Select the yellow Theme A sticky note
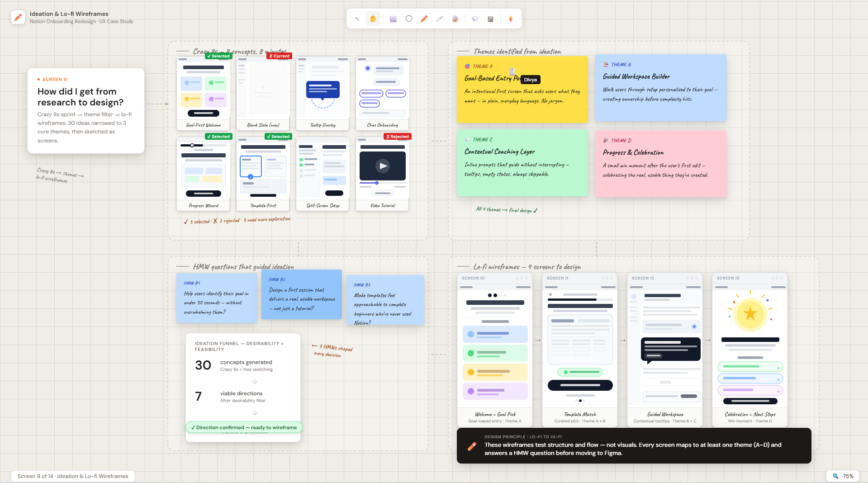The height and width of the screenshot is (483, 868). click(522, 89)
